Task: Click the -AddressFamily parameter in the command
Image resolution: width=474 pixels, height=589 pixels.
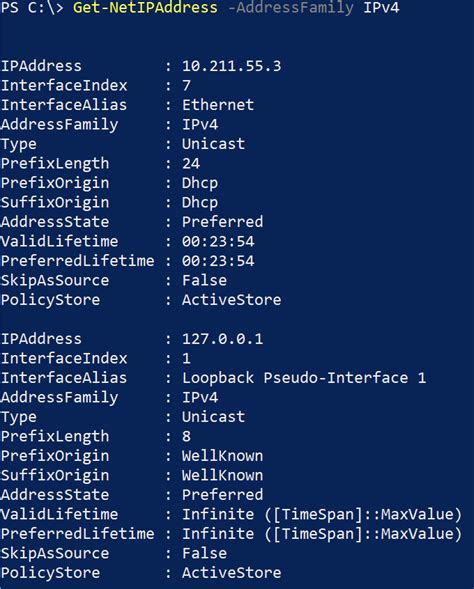Action: tap(291, 8)
